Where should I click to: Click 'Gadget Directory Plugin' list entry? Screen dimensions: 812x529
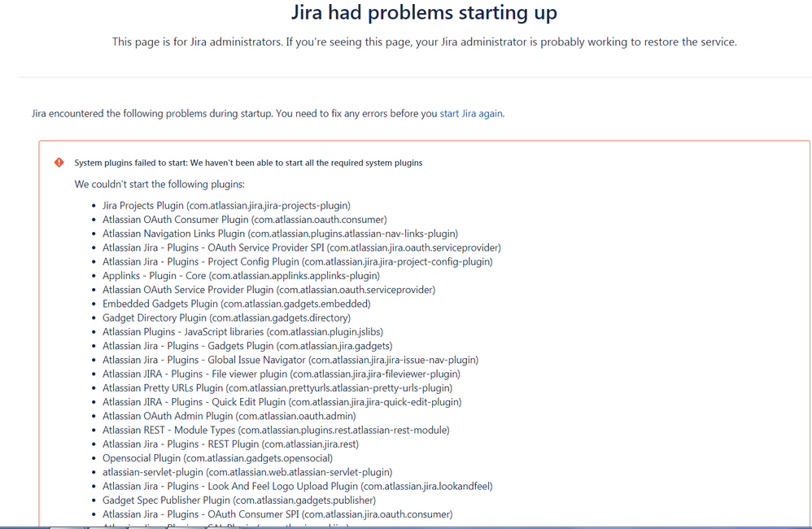[x=226, y=317]
